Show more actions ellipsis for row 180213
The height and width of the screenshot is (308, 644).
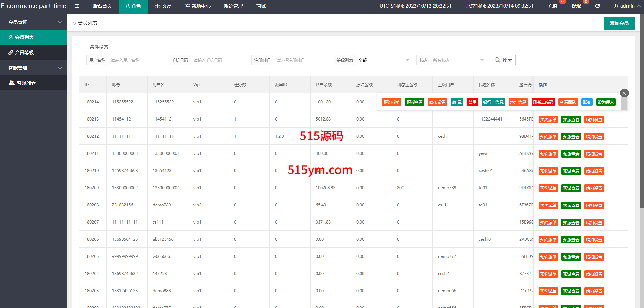[609, 120]
